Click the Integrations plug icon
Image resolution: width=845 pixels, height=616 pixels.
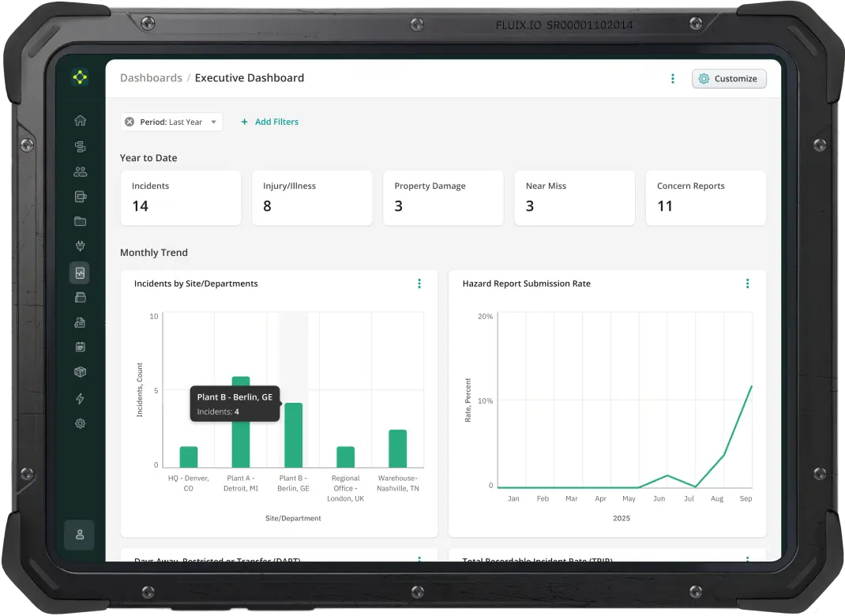click(x=79, y=246)
